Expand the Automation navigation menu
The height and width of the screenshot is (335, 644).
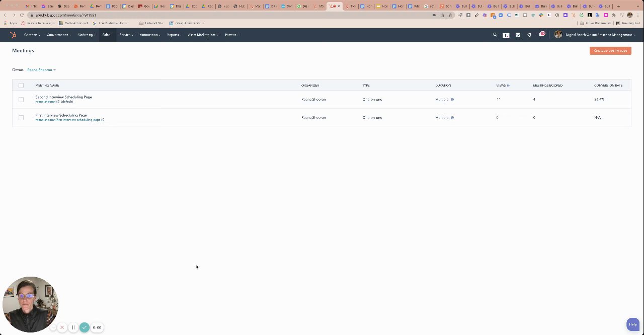click(150, 35)
